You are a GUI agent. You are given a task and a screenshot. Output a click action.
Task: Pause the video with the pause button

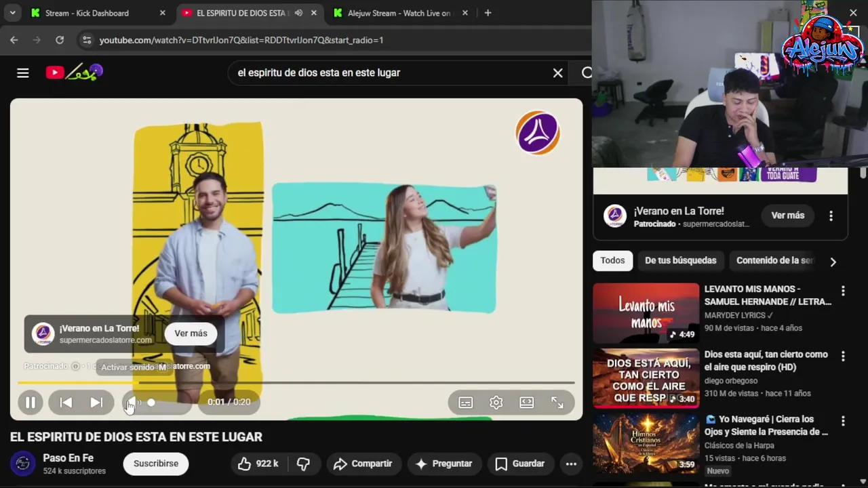31,403
